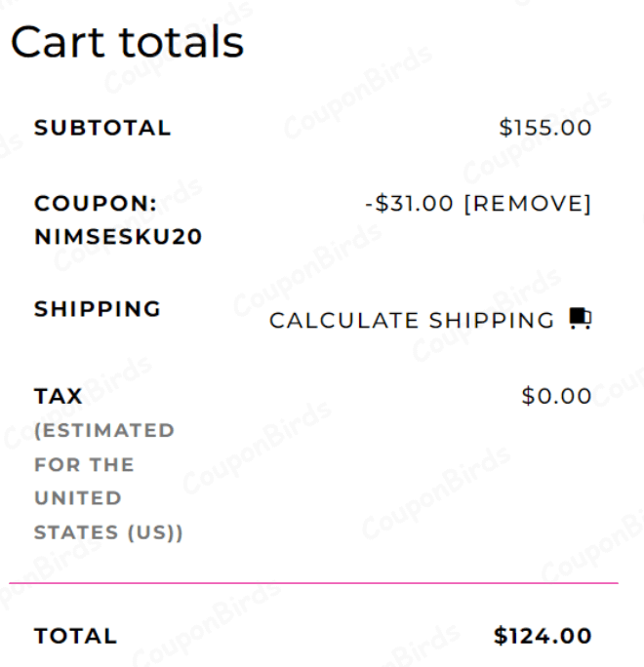Select the Tax label
The image size is (644, 667).
tap(59, 397)
